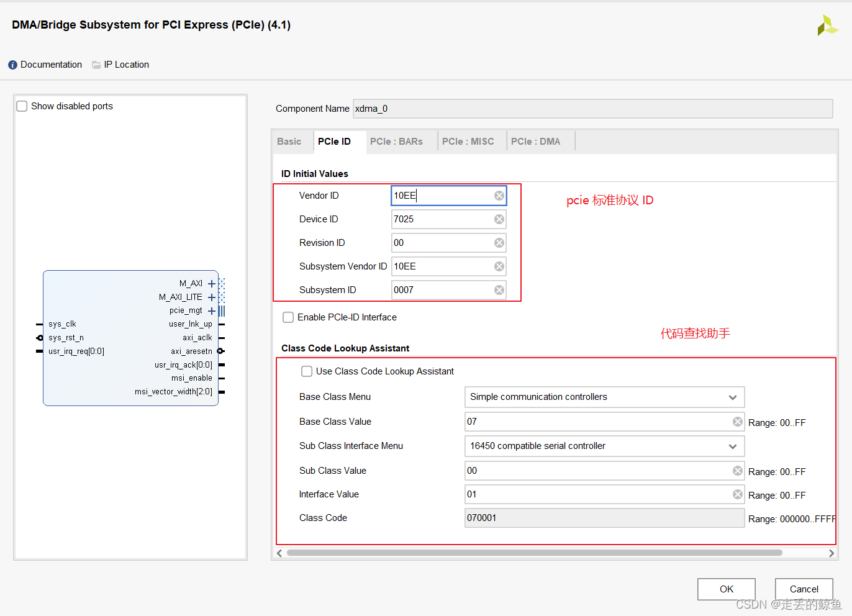Expand the M_AXI port plus icon
The height and width of the screenshot is (616, 852).
coord(212,284)
